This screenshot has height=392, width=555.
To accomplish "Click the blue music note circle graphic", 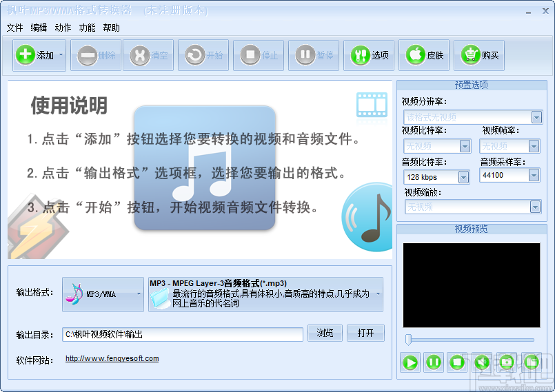I will click(367, 217).
